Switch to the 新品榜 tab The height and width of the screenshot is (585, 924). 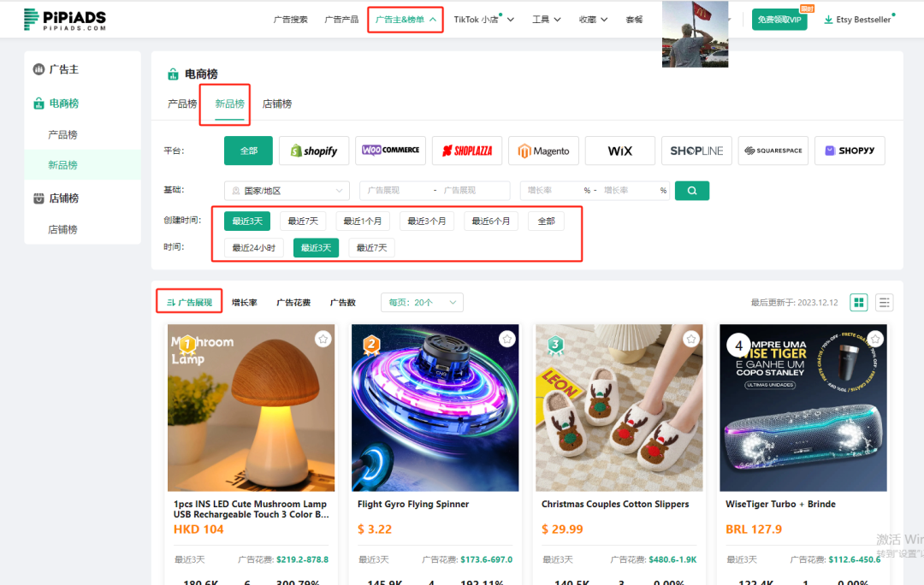click(x=229, y=103)
